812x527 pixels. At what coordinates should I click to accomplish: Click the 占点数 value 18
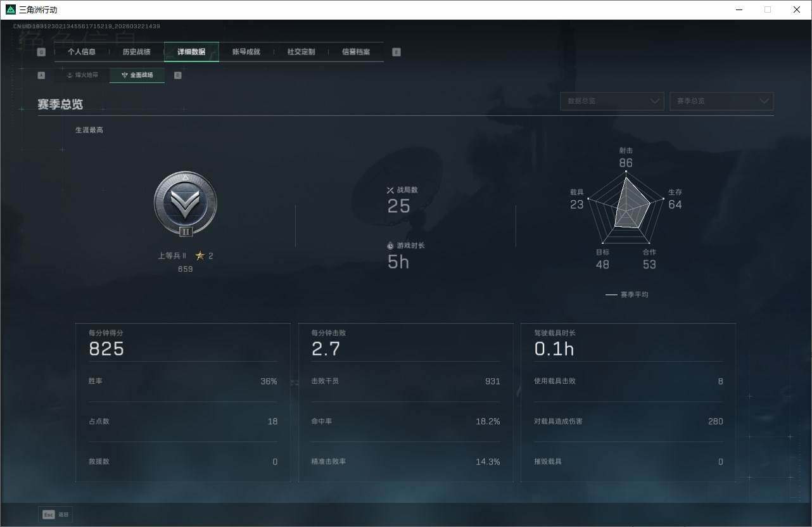point(272,421)
